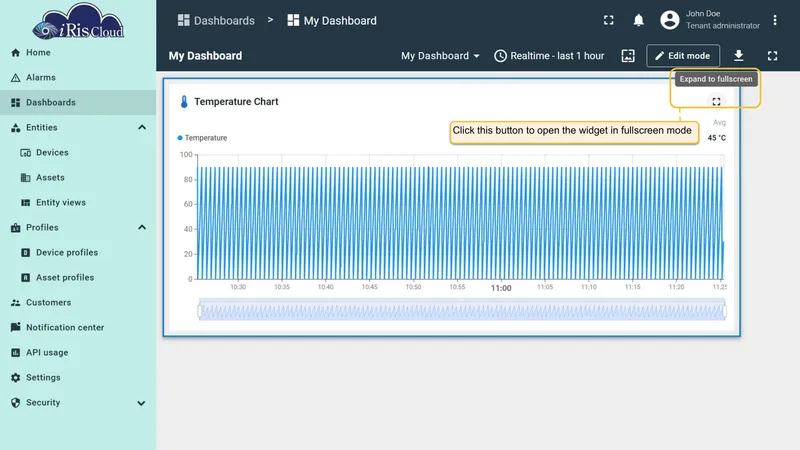The image size is (800, 450).
Task: Click John Doe account avatar
Action: tap(669, 20)
